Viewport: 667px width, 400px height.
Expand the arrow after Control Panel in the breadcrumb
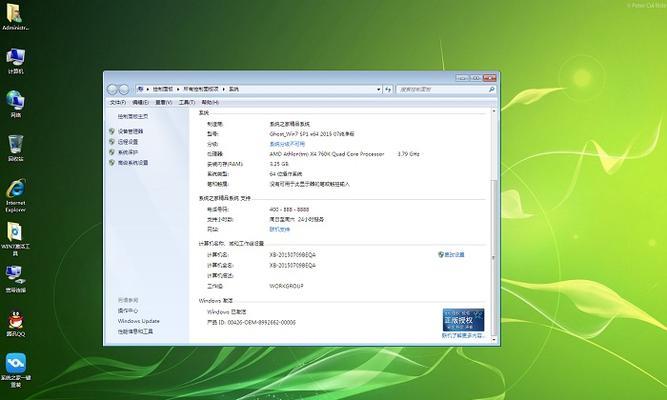tap(178, 89)
